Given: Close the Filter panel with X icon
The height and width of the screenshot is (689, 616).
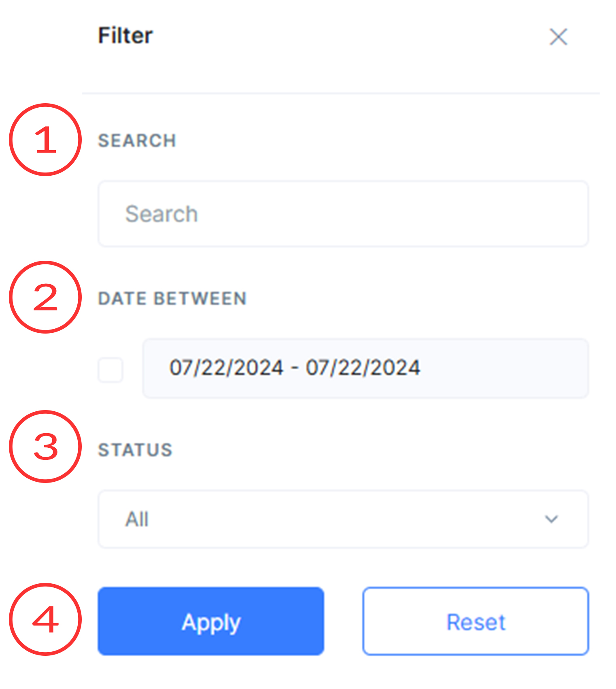Looking at the screenshot, I should pos(558,37).
